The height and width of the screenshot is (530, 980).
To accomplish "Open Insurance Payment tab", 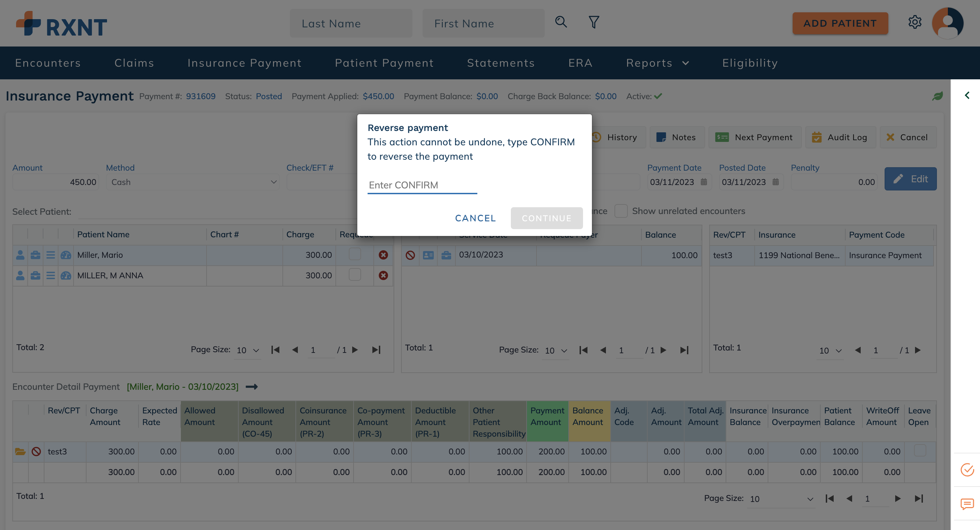I will click(244, 63).
